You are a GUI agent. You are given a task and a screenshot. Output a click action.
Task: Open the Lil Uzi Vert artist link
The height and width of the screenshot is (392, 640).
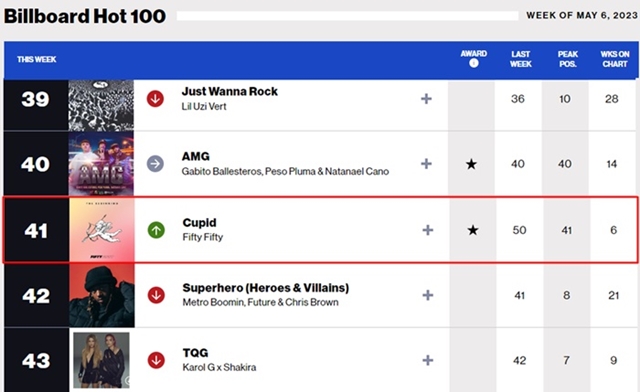204,107
